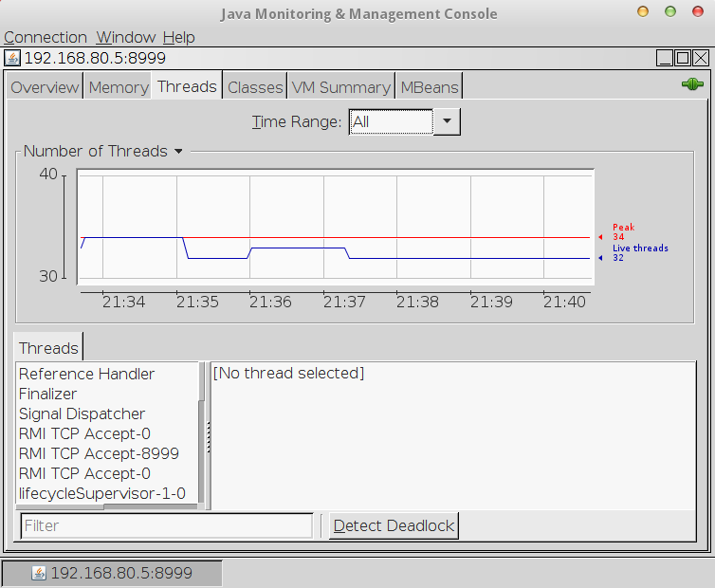This screenshot has height=588, width=715.
Task: Open the Help menu
Action: (x=178, y=37)
